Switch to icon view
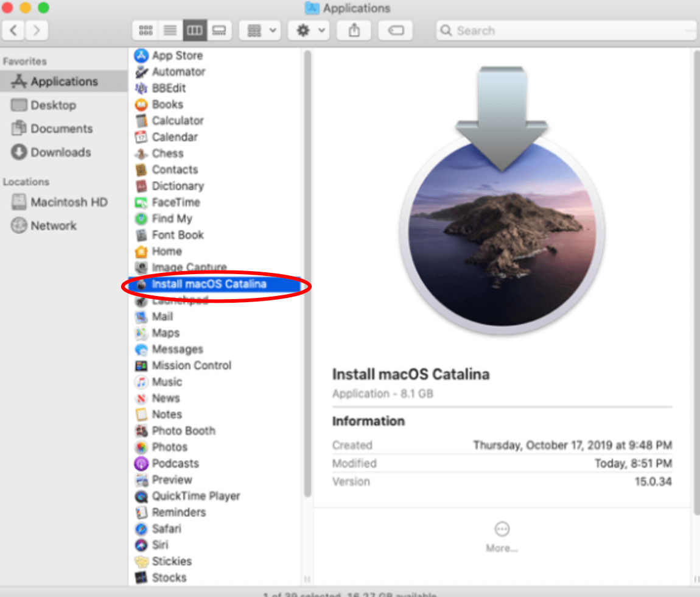Screen dimensions: 700x597 pyautogui.click(x=145, y=30)
